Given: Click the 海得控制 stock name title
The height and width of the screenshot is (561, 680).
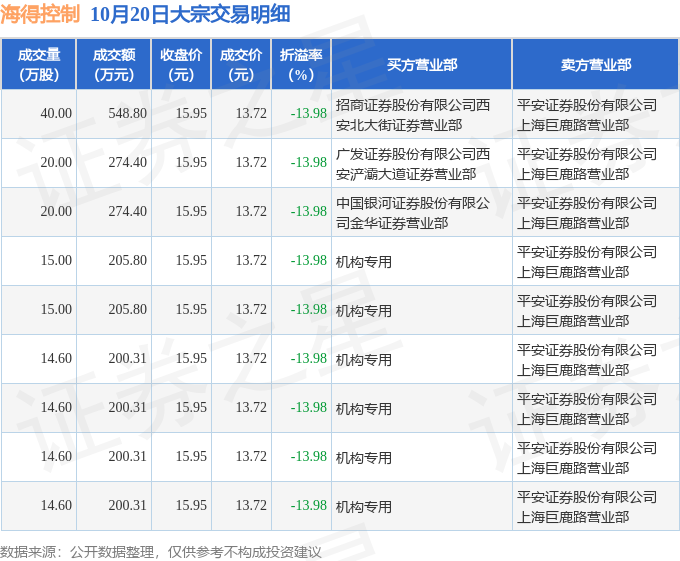Looking at the screenshot, I should point(41,14).
